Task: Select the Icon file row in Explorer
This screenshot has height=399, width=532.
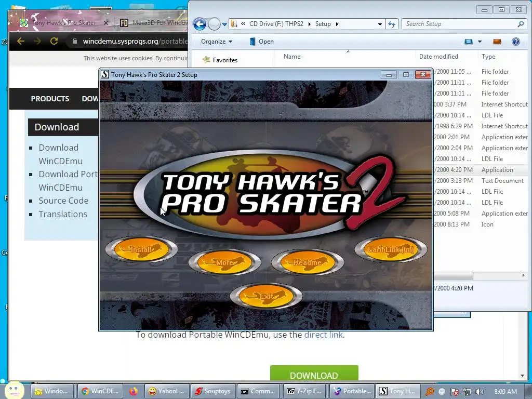Action: pos(481,224)
